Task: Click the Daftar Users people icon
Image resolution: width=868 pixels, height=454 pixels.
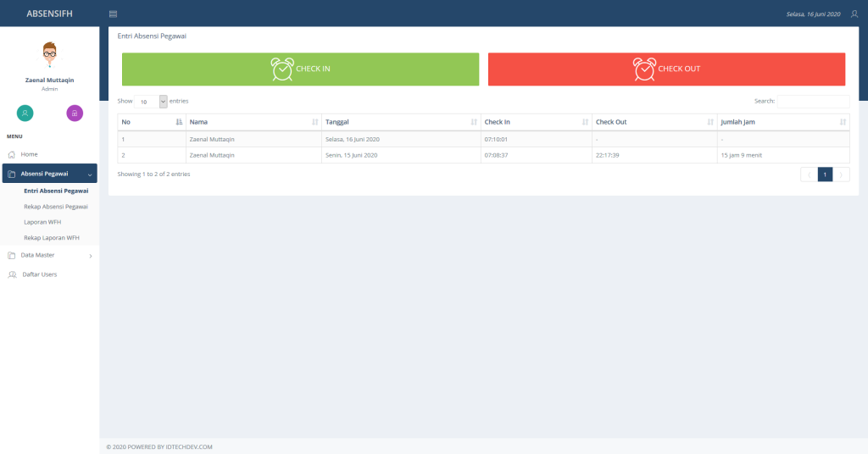Action: [x=12, y=274]
